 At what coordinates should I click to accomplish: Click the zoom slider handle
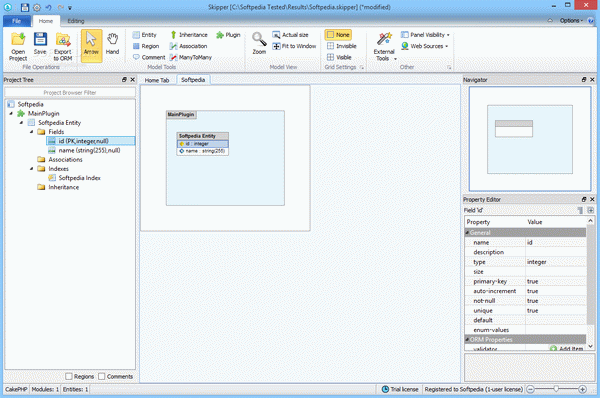556,389
